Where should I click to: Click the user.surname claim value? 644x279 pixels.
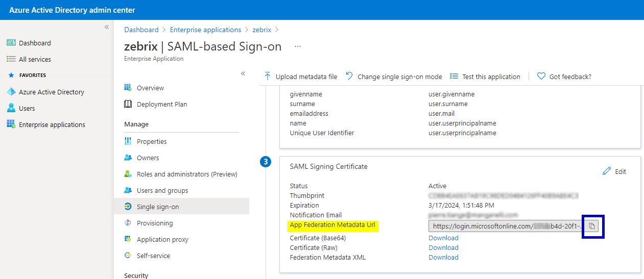448,104
